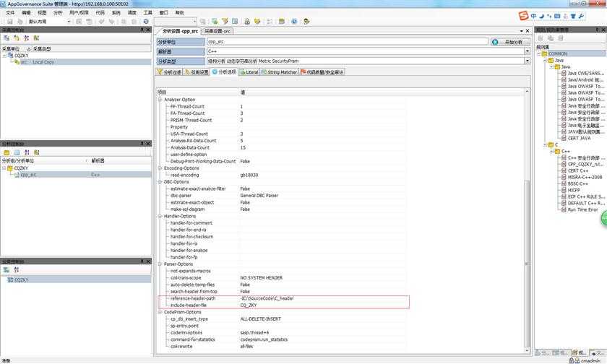
Task: Click reference-header-path value cell
Action: click(x=322, y=298)
